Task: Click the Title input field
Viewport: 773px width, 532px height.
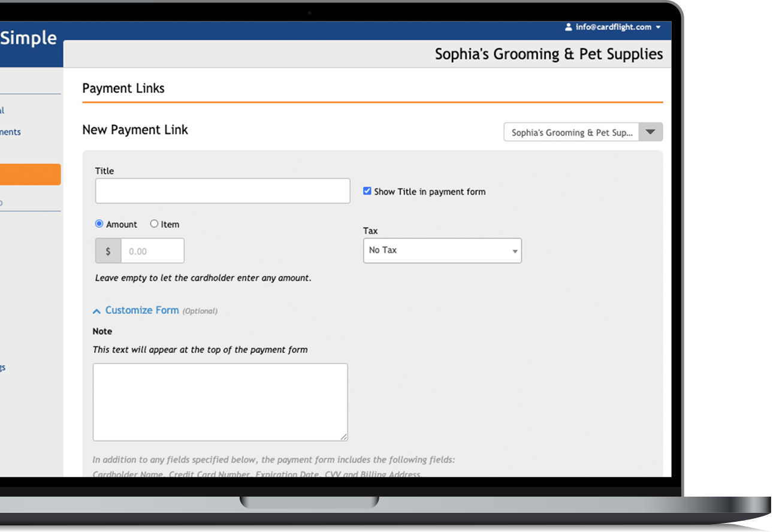Action: (x=222, y=191)
